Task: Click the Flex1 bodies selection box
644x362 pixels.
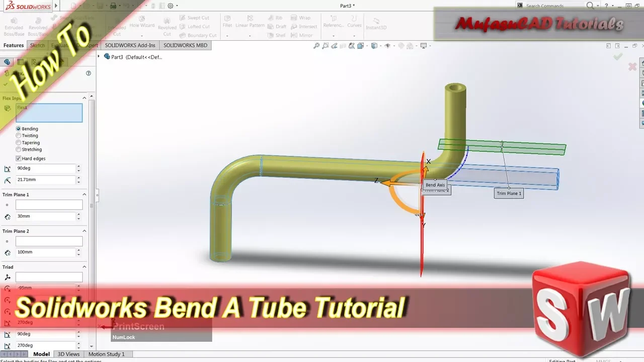Action: tap(49, 113)
